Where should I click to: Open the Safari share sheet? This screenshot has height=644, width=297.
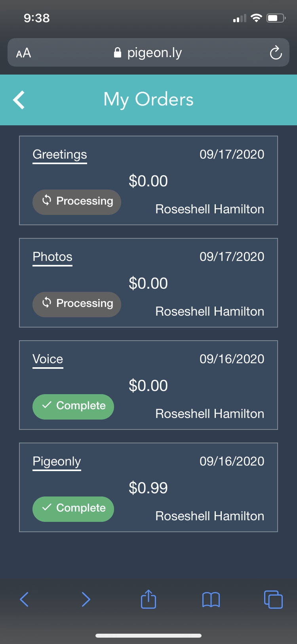[148, 599]
